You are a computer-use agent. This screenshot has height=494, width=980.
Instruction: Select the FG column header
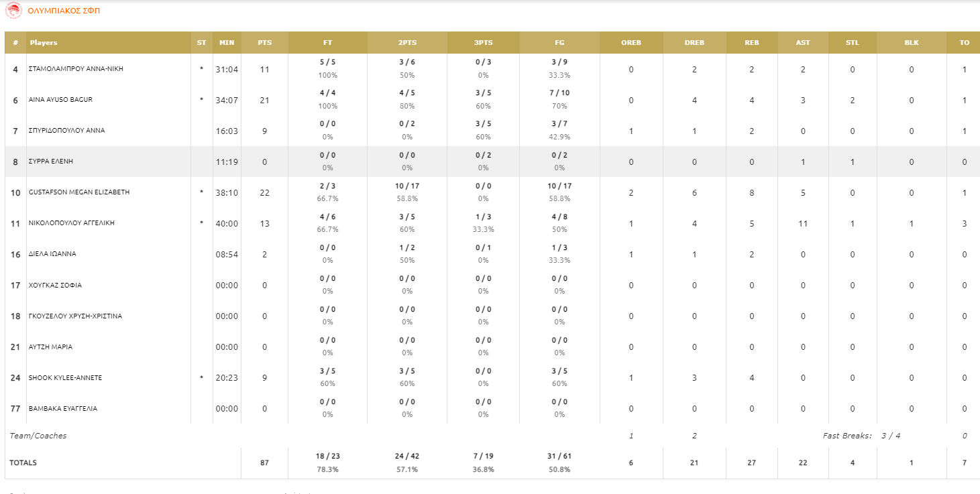pos(559,42)
